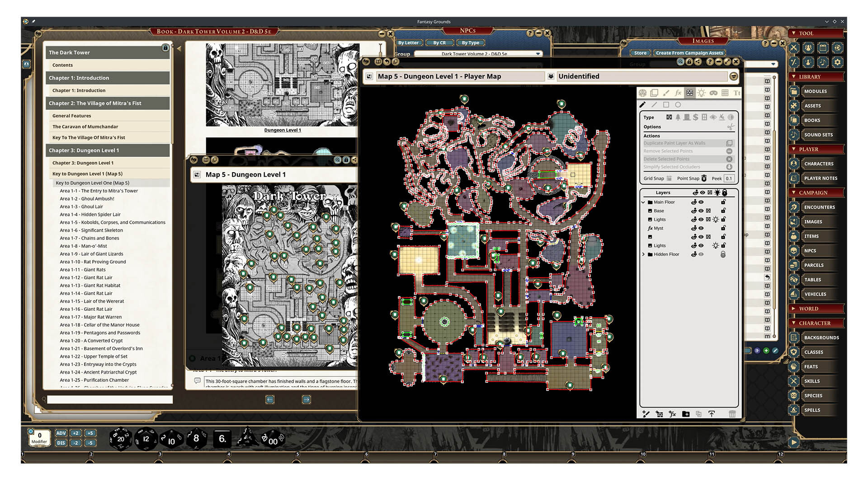Expand the Hidden Floor layer folder

tap(643, 254)
